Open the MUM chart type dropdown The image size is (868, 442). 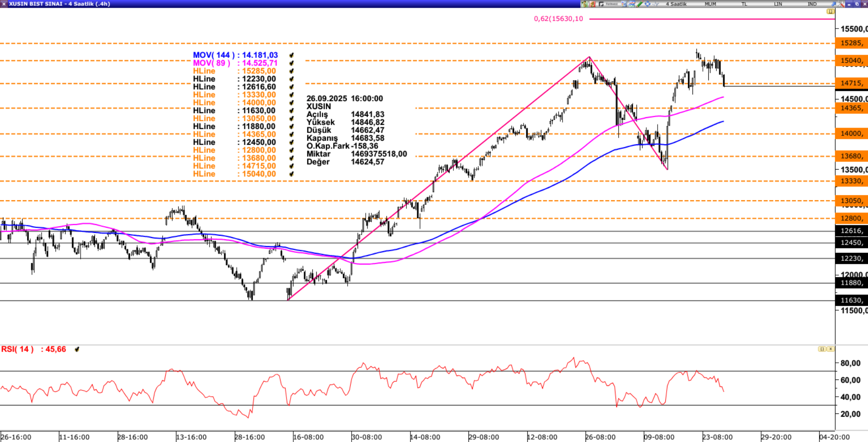(711, 4)
